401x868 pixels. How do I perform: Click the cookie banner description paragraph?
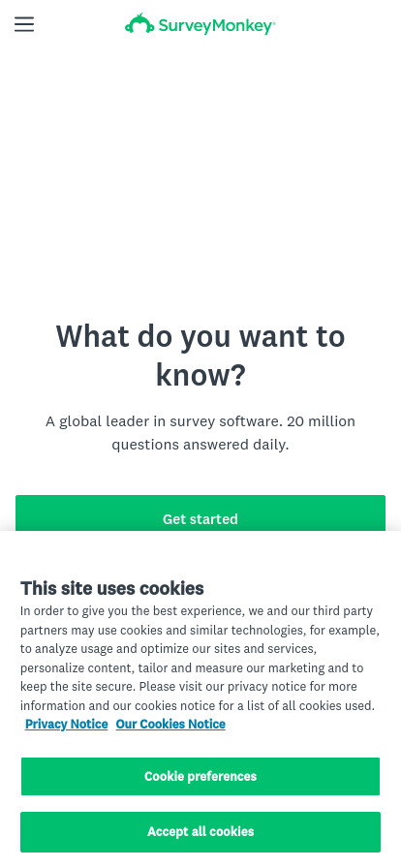200,658
